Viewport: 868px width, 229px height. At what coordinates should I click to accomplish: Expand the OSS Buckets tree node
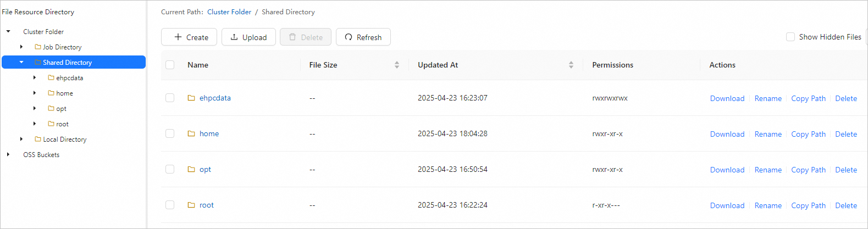8,155
